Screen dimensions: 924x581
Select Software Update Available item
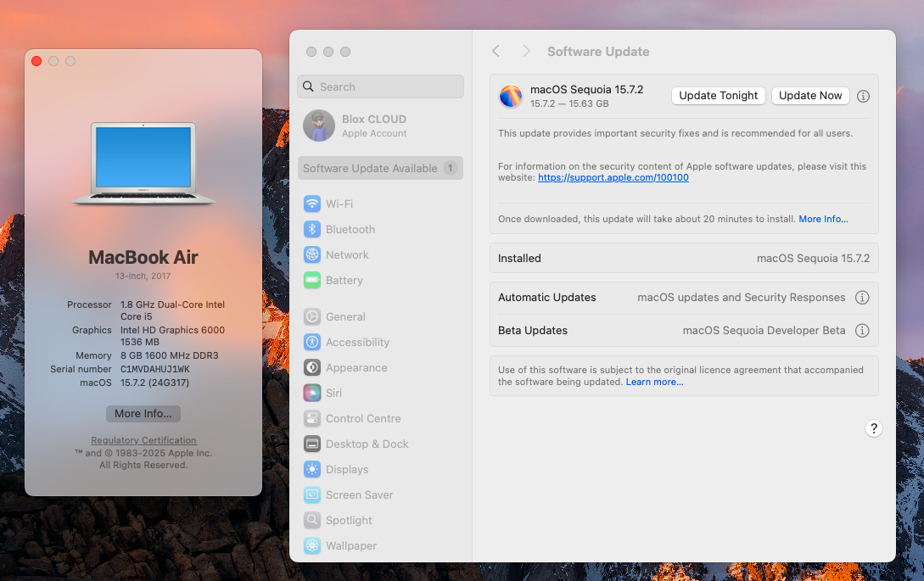380,168
